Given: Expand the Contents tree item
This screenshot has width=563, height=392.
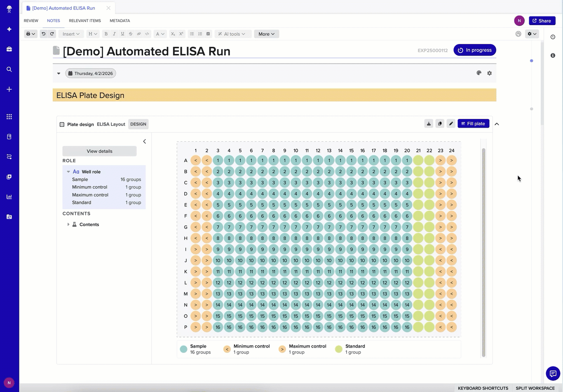Looking at the screenshot, I should [x=68, y=224].
